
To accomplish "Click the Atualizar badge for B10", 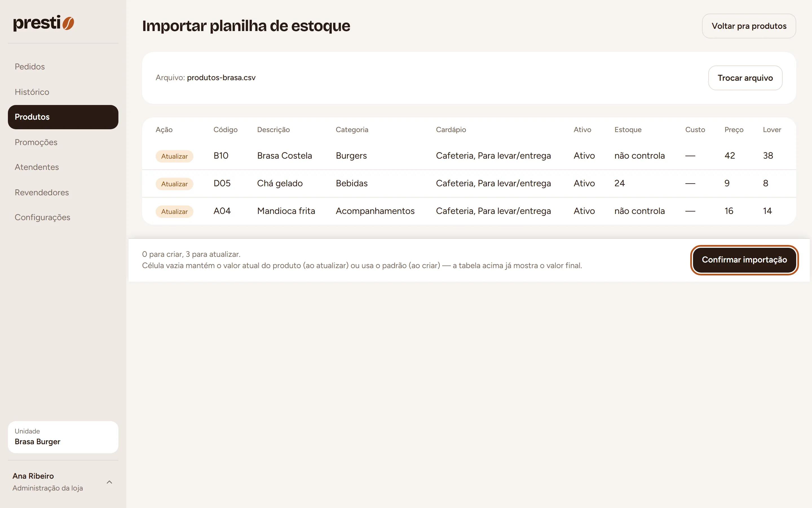I will click(x=174, y=156).
